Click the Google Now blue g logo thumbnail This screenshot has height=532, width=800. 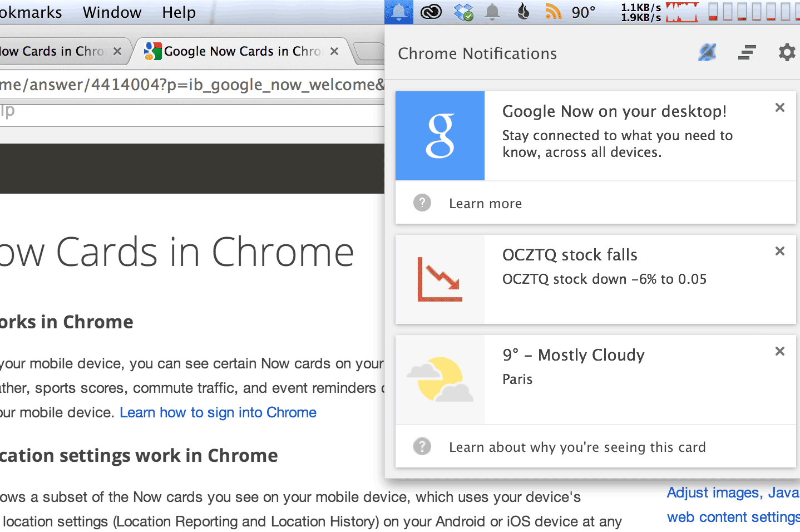click(x=439, y=136)
